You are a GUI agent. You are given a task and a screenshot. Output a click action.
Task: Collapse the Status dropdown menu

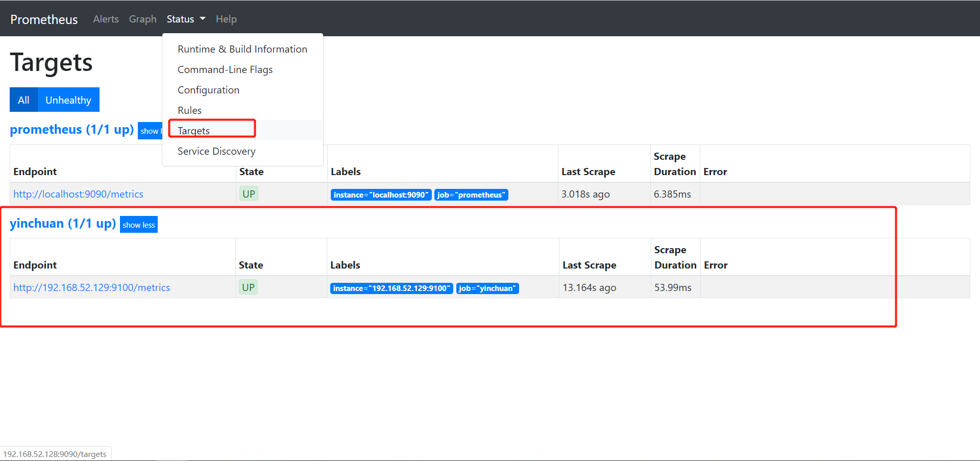[x=186, y=19]
